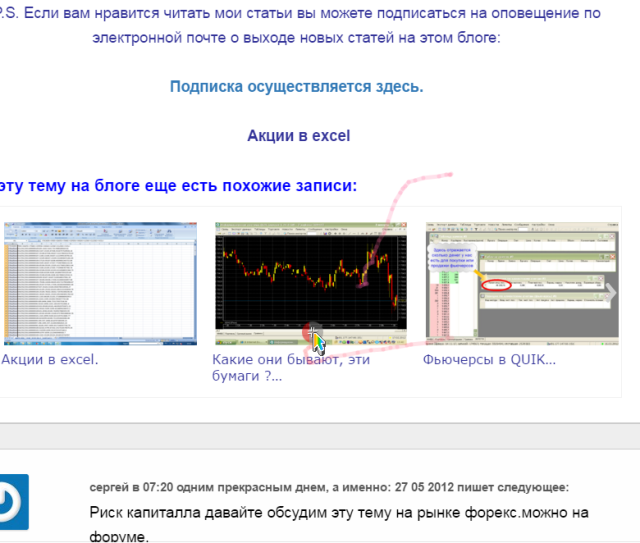Viewport: 640px width, 543px height.
Task: Click the red oval highlight in QUIK thumbnail
Action: pos(495,286)
